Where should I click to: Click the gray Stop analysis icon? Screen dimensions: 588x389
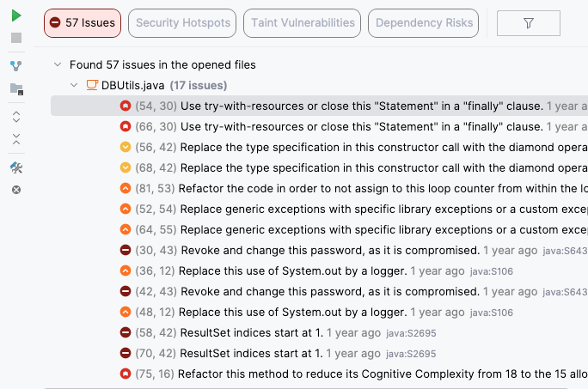click(16, 38)
